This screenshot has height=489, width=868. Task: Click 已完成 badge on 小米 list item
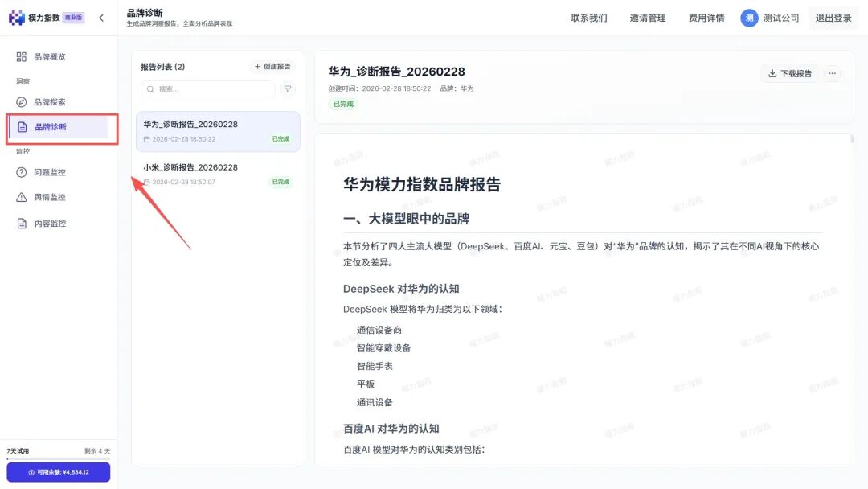[x=280, y=182]
